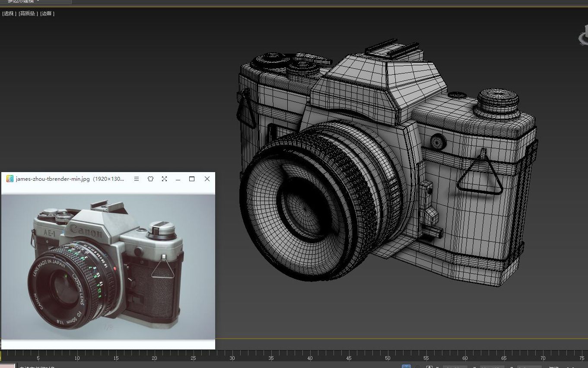Enter fullscreen mode in the image viewer
This screenshot has width=588, height=368.
click(164, 179)
